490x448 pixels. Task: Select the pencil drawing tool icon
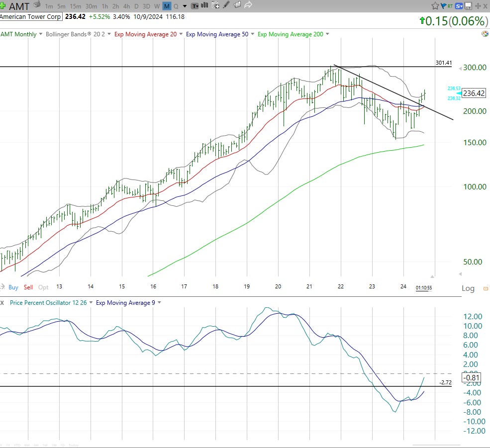[226, 4]
